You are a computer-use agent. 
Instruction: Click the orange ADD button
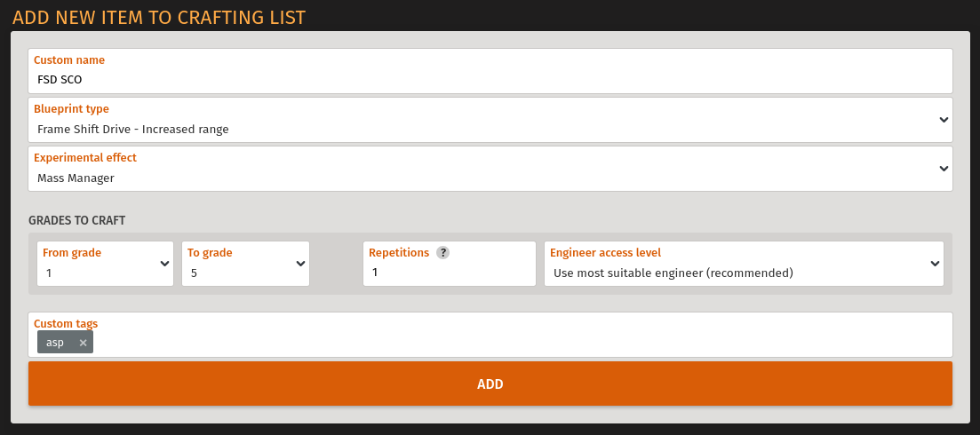coord(490,384)
